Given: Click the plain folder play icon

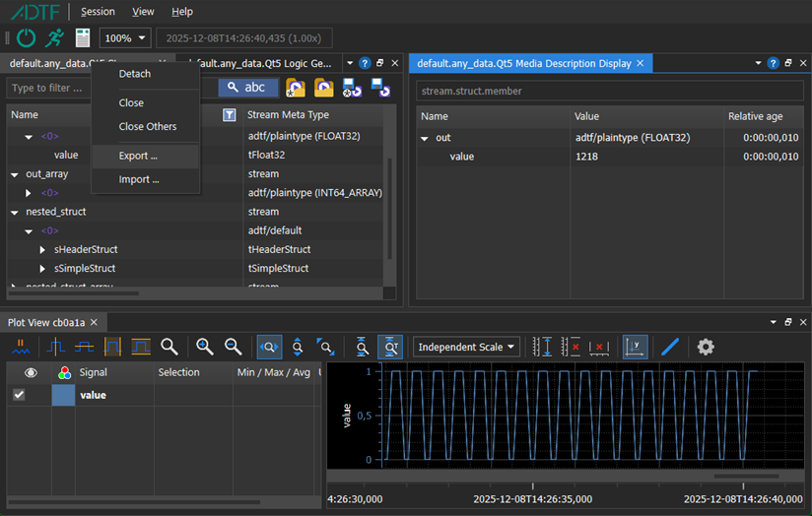Looking at the screenshot, I should tap(323, 88).
